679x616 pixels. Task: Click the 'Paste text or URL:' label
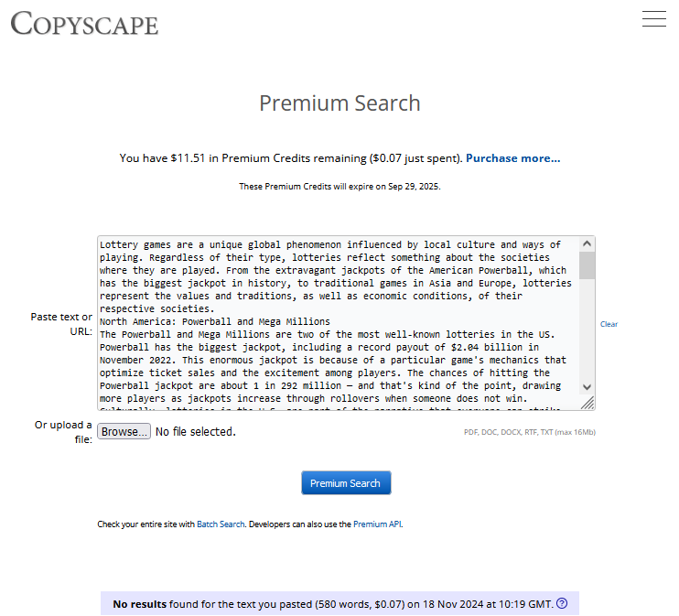pyautogui.click(x=61, y=324)
